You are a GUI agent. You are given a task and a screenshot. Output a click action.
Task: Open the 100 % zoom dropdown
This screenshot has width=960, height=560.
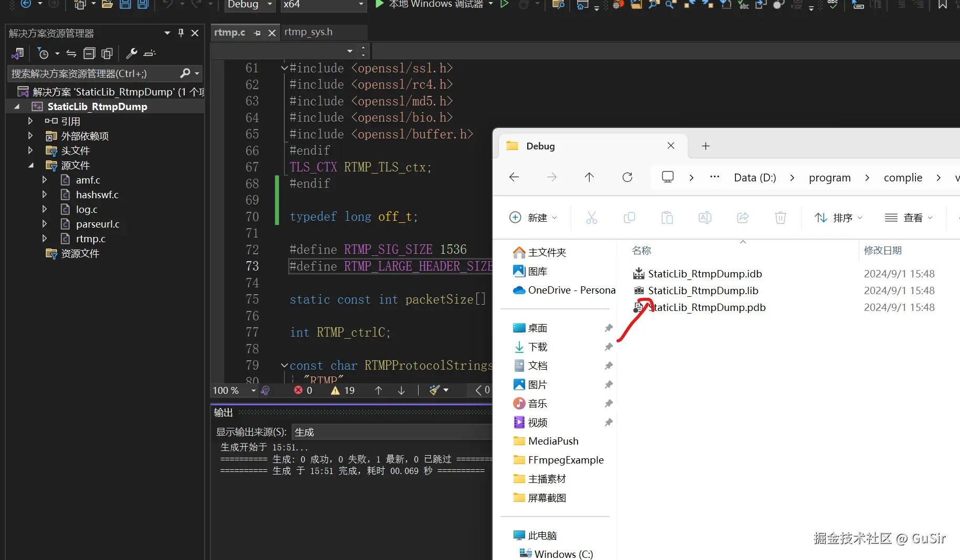253,391
